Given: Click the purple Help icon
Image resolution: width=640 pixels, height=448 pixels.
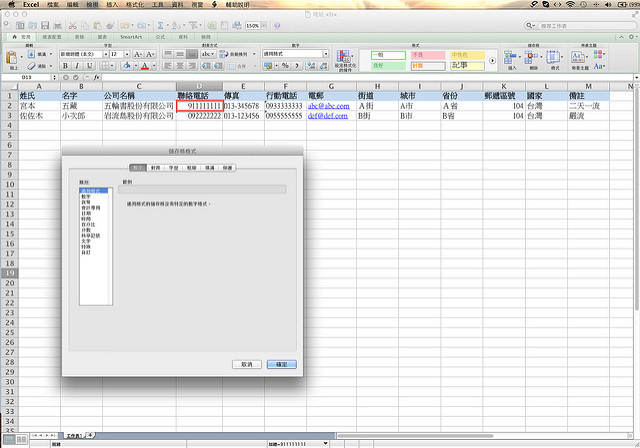Looking at the screenshot, I should pyautogui.click(x=277, y=25).
